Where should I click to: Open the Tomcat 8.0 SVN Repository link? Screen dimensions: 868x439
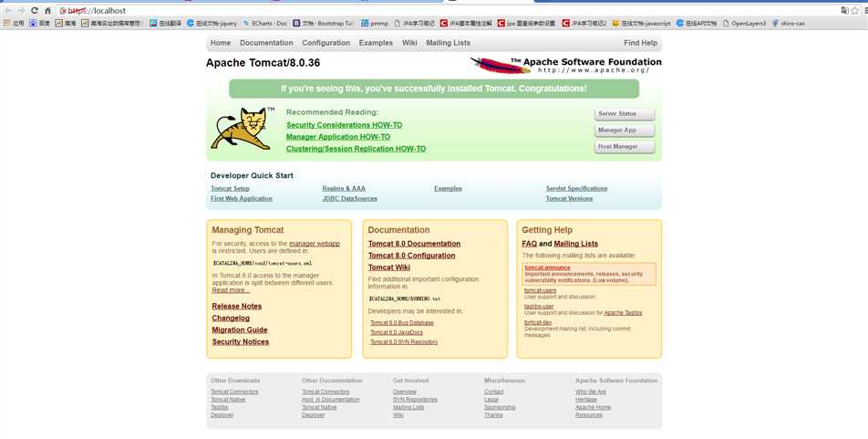point(404,342)
